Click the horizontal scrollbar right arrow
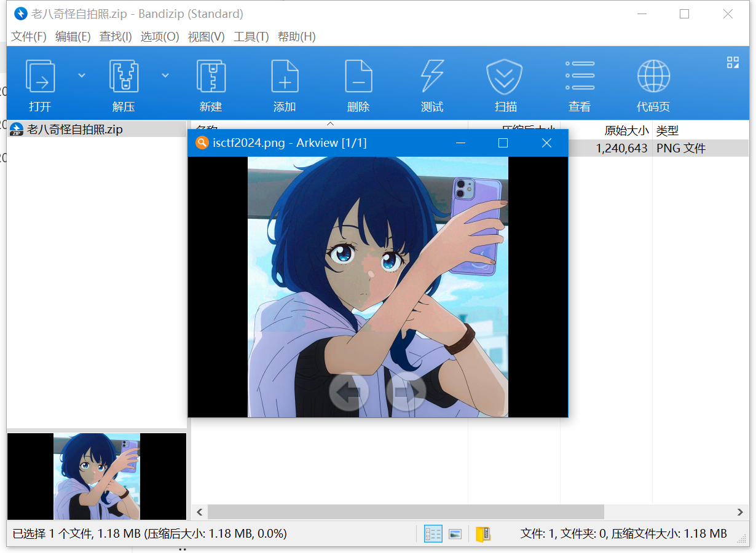This screenshot has width=756, height=553. (x=741, y=512)
